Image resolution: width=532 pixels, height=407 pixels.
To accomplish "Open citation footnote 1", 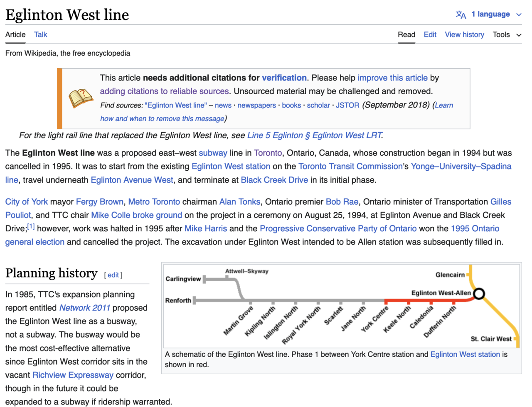I will (x=31, y=226).
